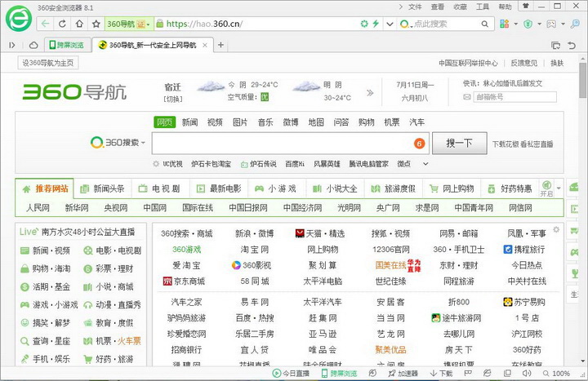Select the 视频 search category tab
The height and width of the screenshot is (381, 588).
tap(214, 122)
